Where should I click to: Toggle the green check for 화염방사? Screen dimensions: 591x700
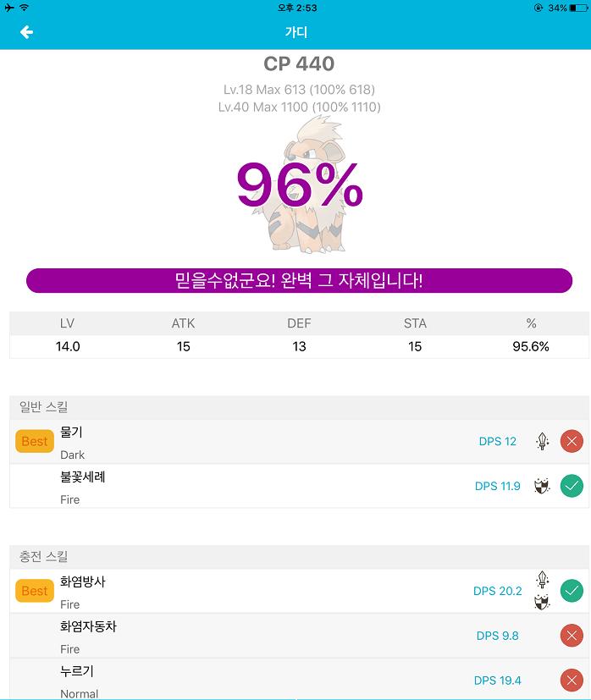572,591
